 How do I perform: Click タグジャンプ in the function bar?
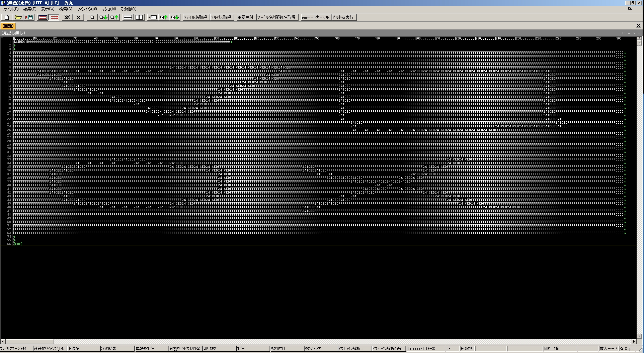click(321, 349)
